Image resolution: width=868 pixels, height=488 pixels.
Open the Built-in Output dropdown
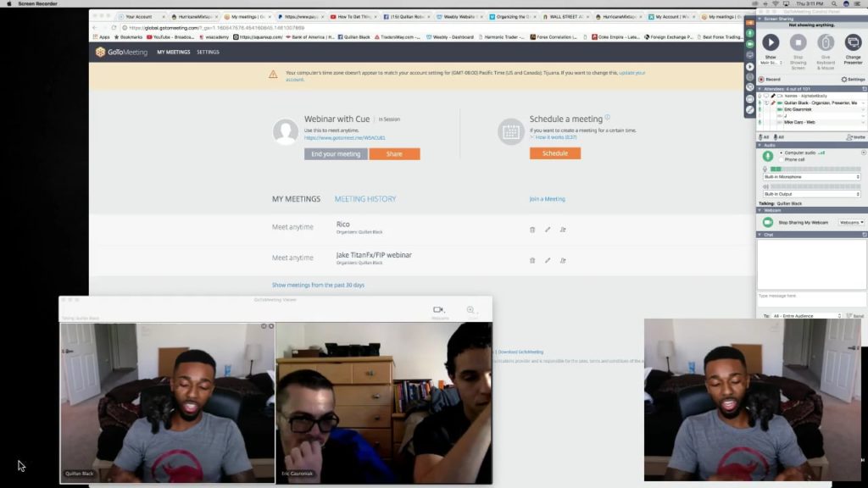(811, 194)
